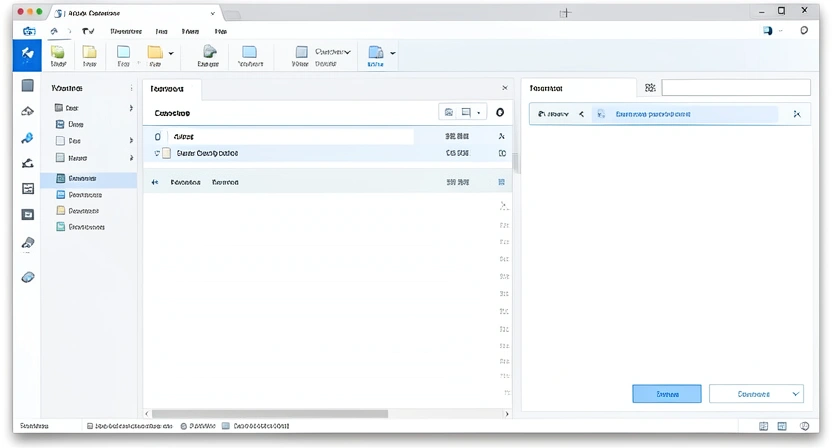Image resolution: width=832 pixels, height=448 pixels.
Task: Click the circle icon at menu row end
Action: coord(804,31)
